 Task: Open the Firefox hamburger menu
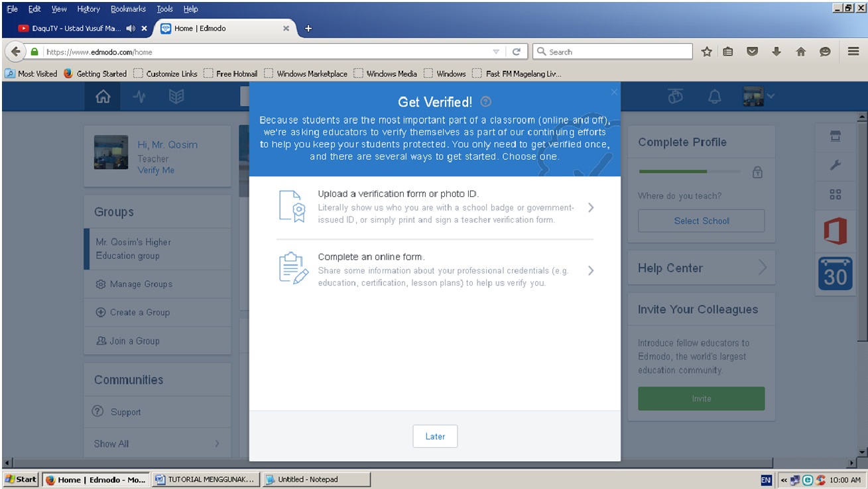(x=853, y=52)
